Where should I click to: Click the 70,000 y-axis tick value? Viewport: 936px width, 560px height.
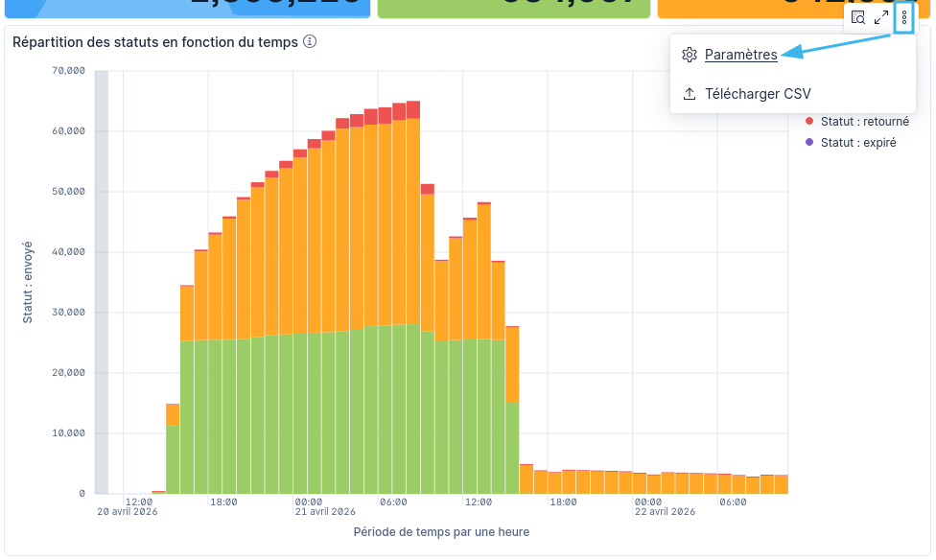click(x=69, y=70)
